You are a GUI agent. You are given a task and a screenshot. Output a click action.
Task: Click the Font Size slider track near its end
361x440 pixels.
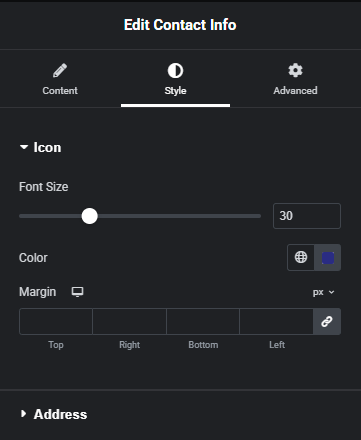click(253, 216)
